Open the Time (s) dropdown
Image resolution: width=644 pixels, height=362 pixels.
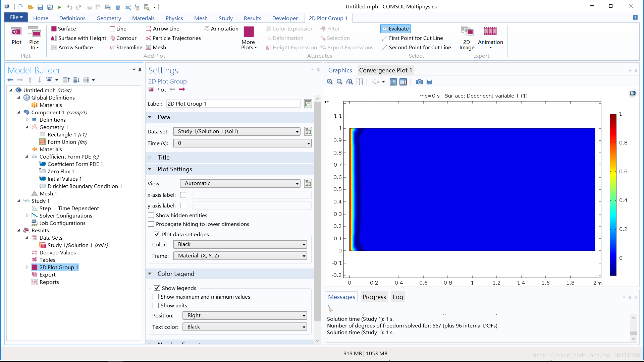pyautogui.click(x=242, y=143)
